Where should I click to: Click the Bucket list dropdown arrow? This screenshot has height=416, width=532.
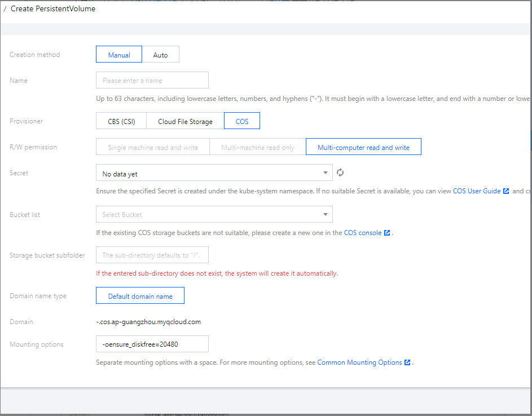[326, 215]
